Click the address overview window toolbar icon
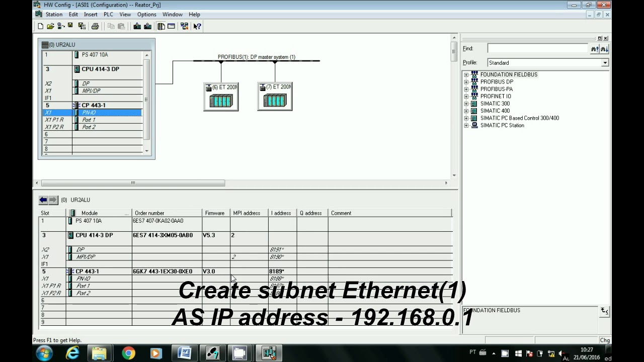Image resolution: width=644 pixels, height=362 pixels. pos(171,26)
